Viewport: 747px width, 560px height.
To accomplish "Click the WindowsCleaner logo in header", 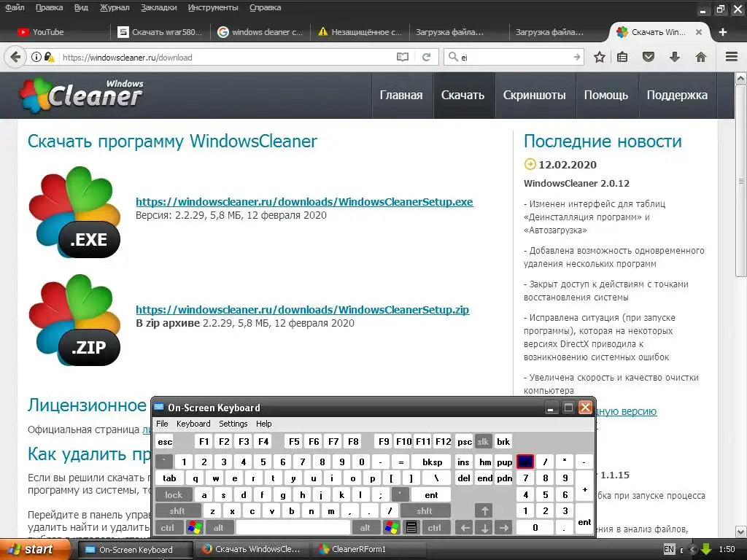I will coord(81,96).
